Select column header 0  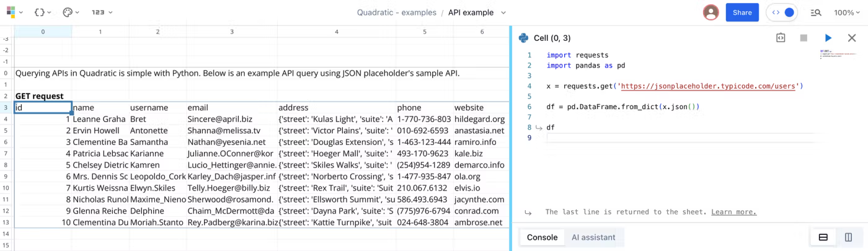pyautogui.click(x=43, y=31)
